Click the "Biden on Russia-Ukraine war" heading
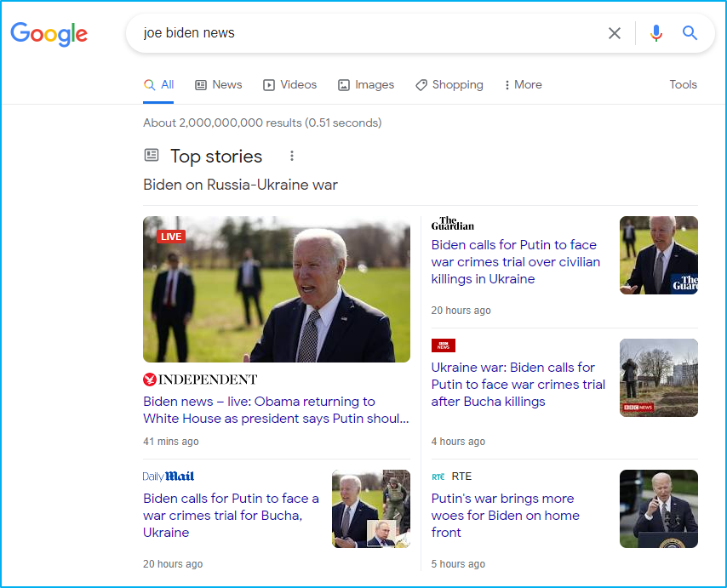This screenshot has height=588, width=727. pyautogui.click(x=240, y=185)
